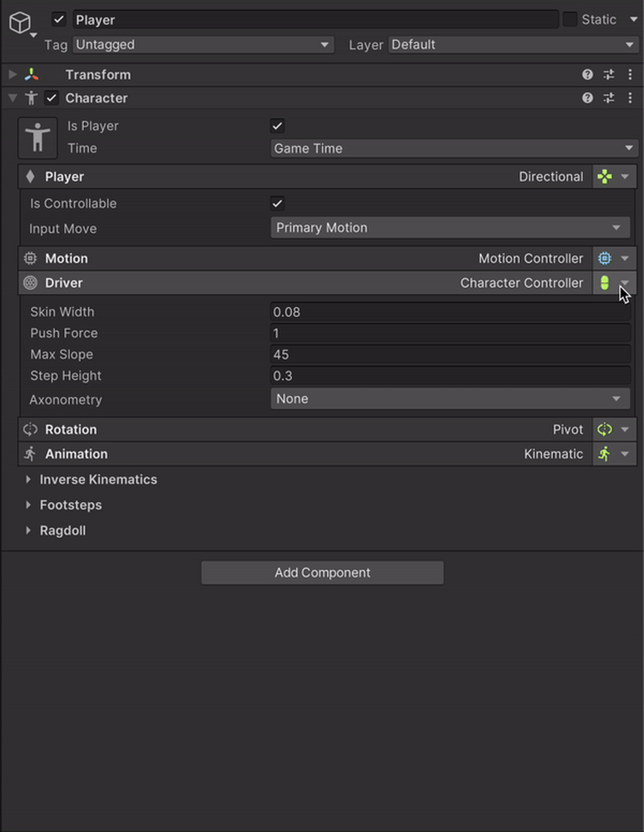Open the Character component presets icon
Viewport: 644px width, 832px height.
(x=608, y=98)
